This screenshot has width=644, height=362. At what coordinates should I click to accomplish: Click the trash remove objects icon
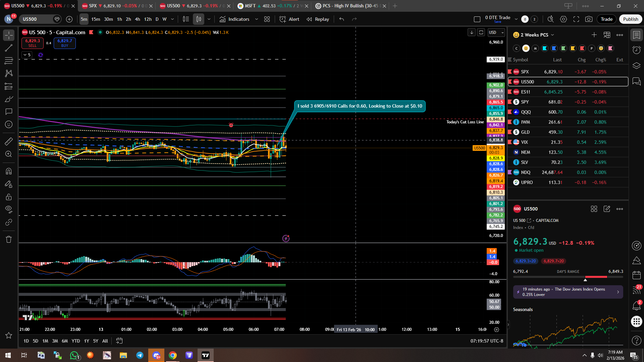coord(9,239)
